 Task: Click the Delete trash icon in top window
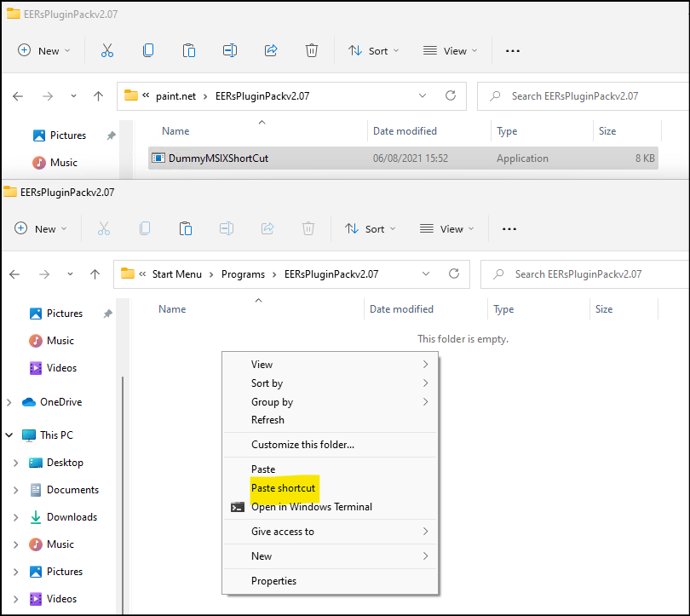coord(312,50)
